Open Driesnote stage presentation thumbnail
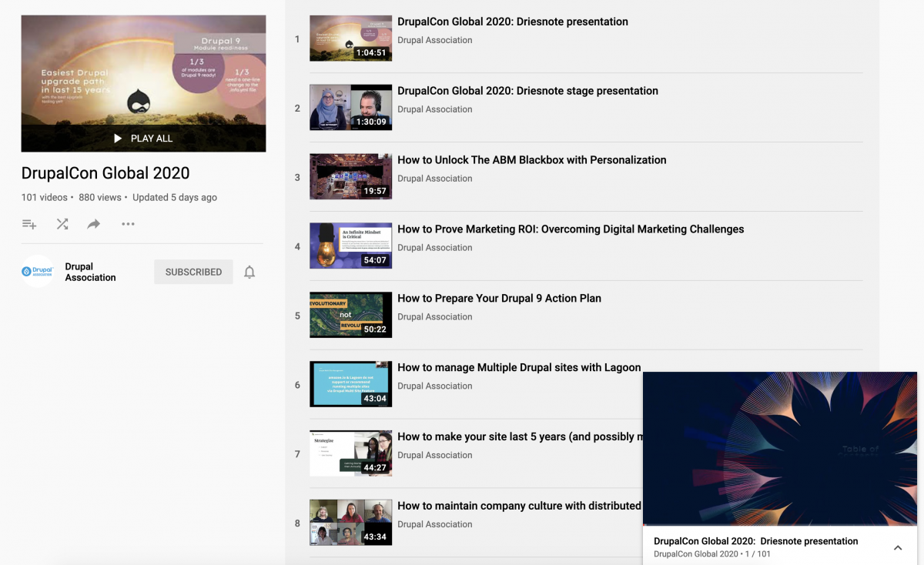This screenshot has height=565, width=924. 350,108
